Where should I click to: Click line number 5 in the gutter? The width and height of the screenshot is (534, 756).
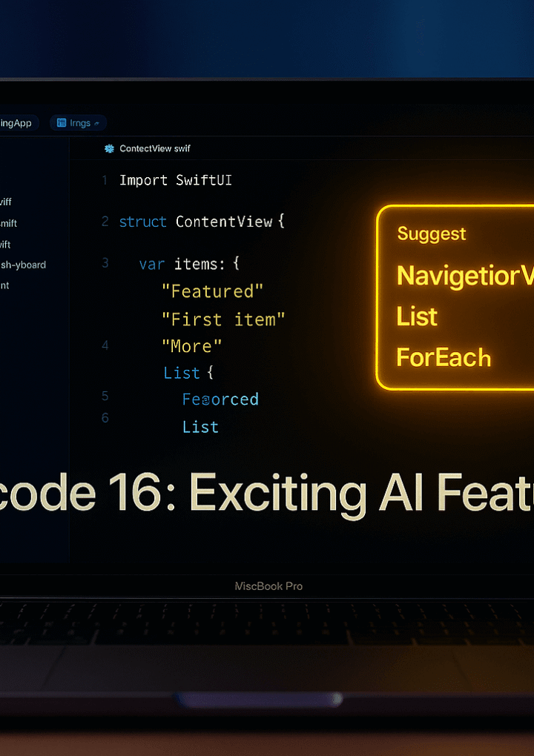(x=105, y=396)
